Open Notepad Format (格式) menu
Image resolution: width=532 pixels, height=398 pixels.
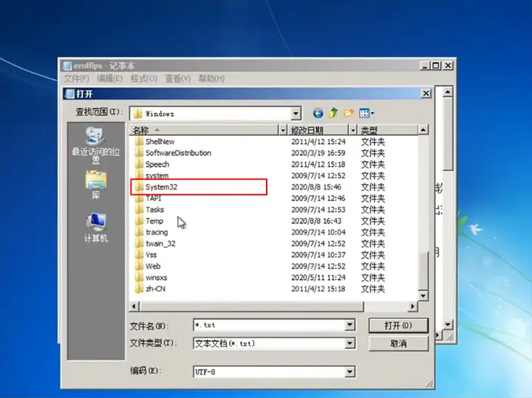tap(144, 79)
